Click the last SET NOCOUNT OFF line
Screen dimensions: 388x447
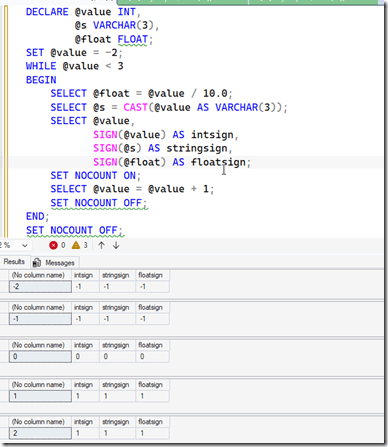tap(74, 230)
